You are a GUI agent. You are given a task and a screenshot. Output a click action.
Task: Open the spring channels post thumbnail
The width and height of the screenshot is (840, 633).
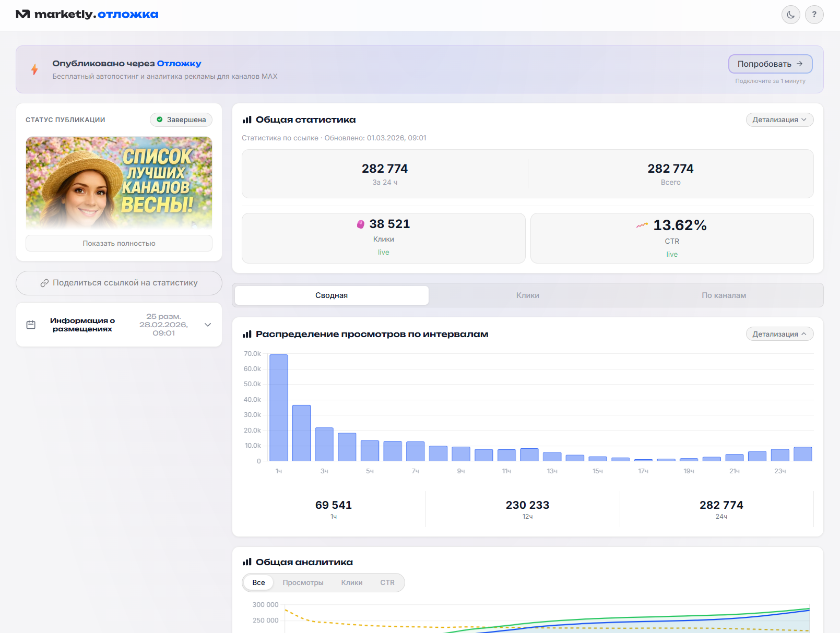[x=119, y=183]
